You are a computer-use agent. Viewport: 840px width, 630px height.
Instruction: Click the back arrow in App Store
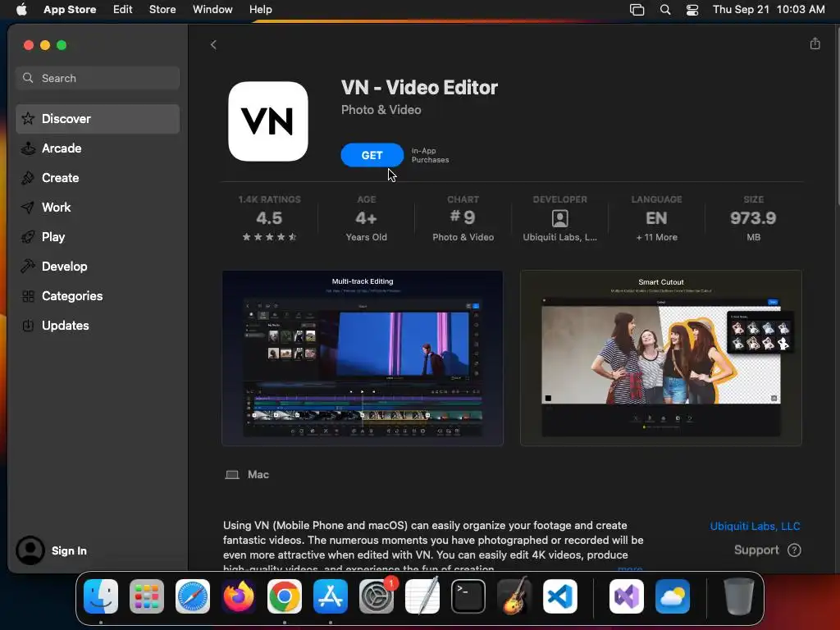213,45
